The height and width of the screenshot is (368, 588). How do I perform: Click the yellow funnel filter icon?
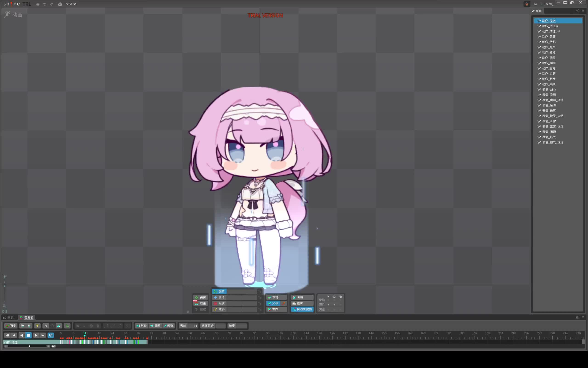[x=37, y=326]
